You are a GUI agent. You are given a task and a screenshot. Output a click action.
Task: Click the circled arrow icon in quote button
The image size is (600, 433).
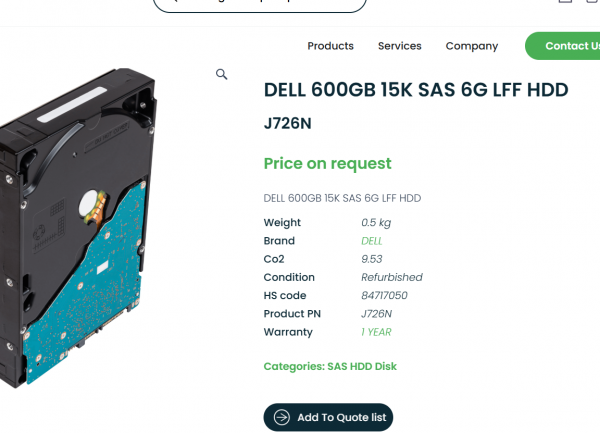282,417
